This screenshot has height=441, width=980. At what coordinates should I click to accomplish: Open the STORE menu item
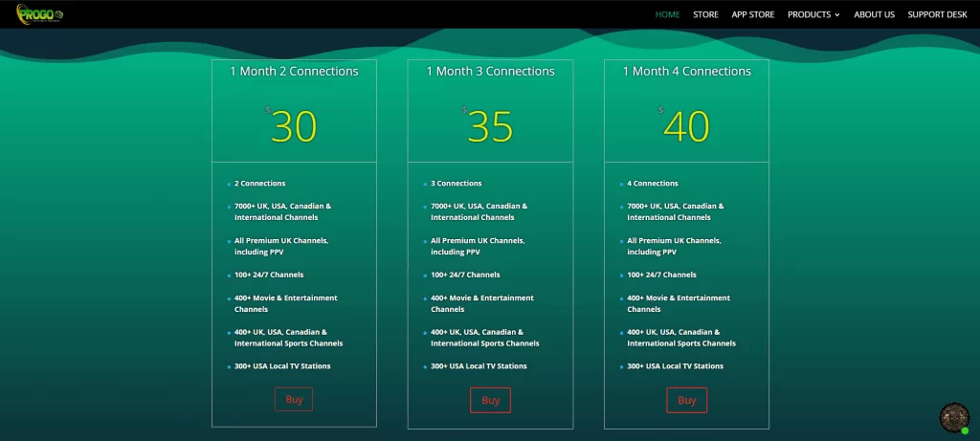705,14
